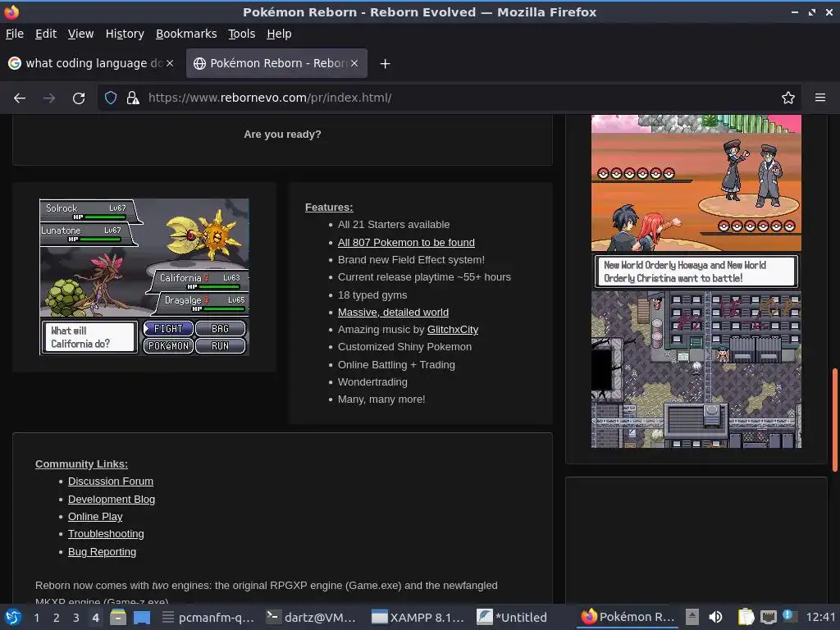Close the Google search tab

click(170, 63)
